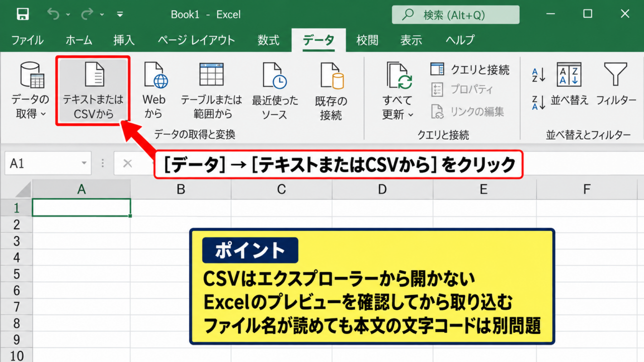Select column E header
644x362 pixels.
484,190
